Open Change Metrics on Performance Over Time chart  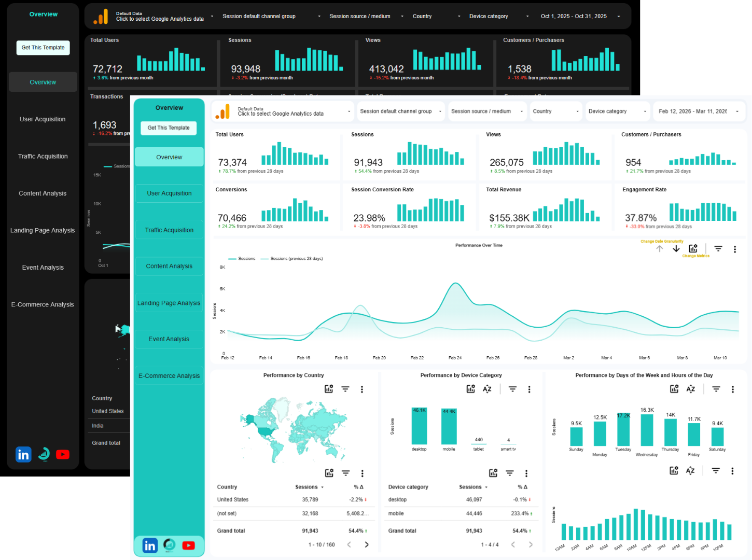693,249
